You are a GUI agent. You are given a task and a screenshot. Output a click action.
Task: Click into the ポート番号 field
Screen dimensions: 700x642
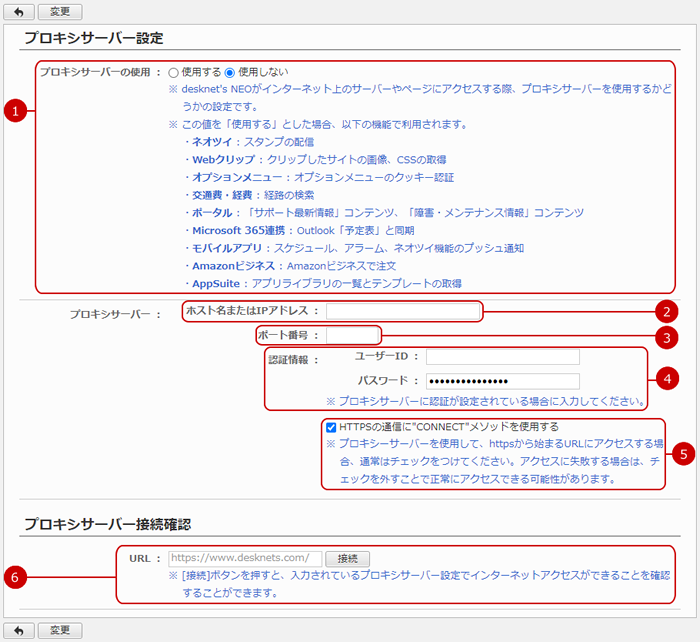352,335
